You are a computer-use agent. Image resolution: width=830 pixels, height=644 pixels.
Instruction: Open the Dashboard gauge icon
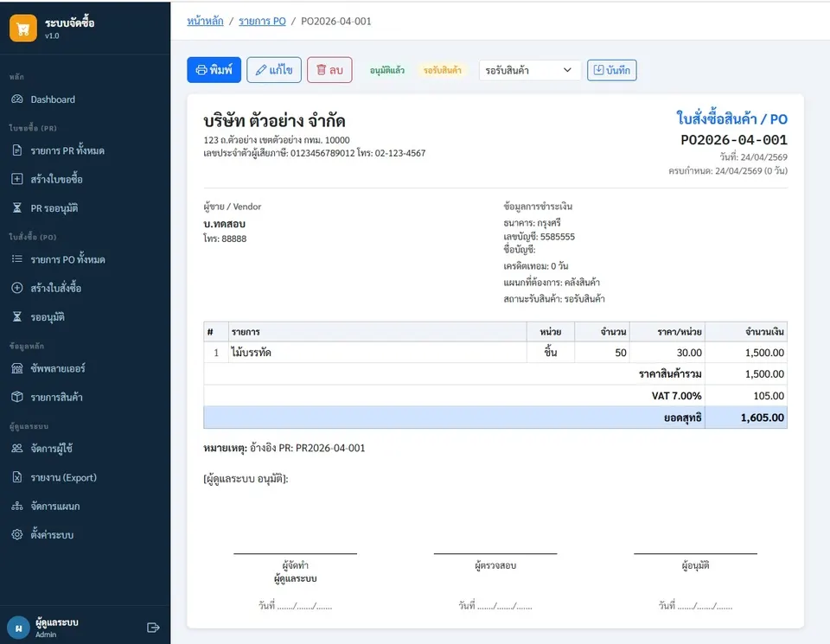(x=17, y=99)
